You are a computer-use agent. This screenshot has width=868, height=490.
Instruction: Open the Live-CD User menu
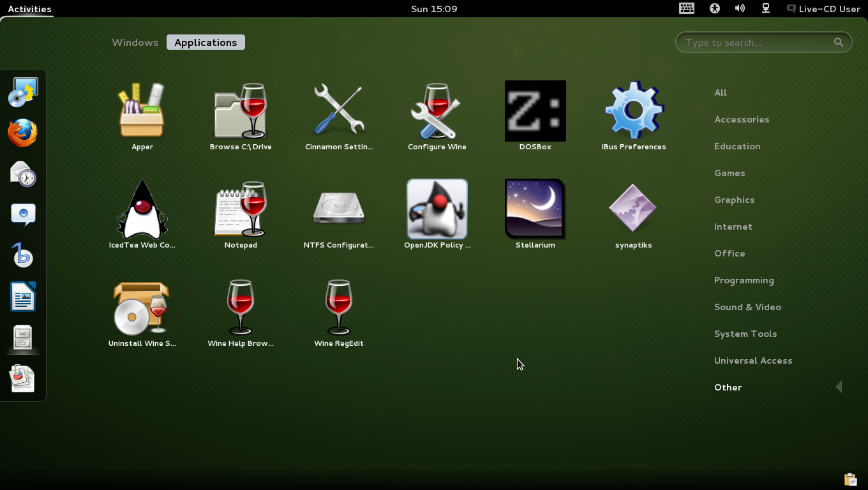point(823,9)
